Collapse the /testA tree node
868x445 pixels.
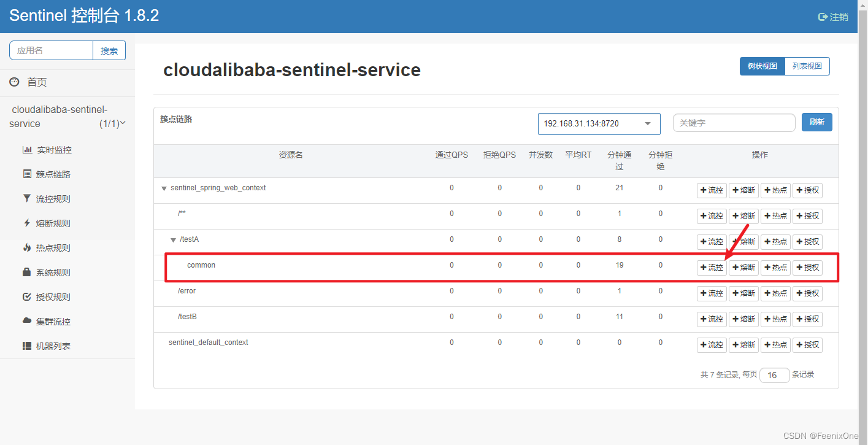click(x=173, y=240)
